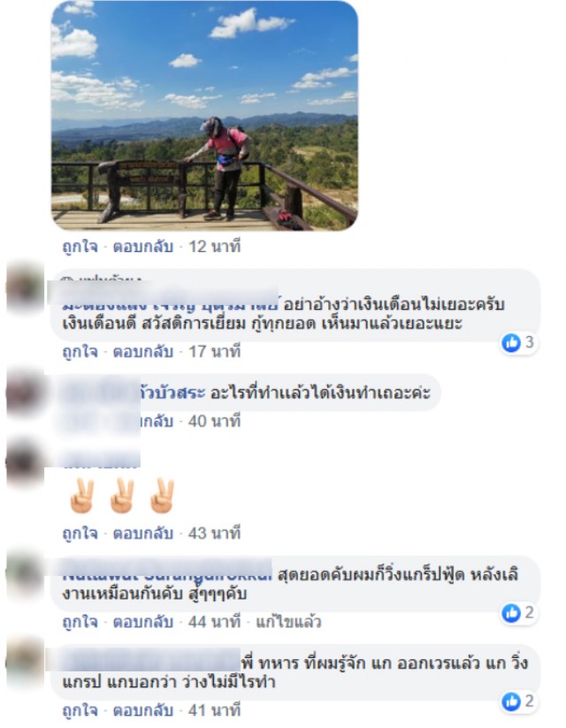
Task: Click the like reaction on 41-minute comment
Action: 518,701
